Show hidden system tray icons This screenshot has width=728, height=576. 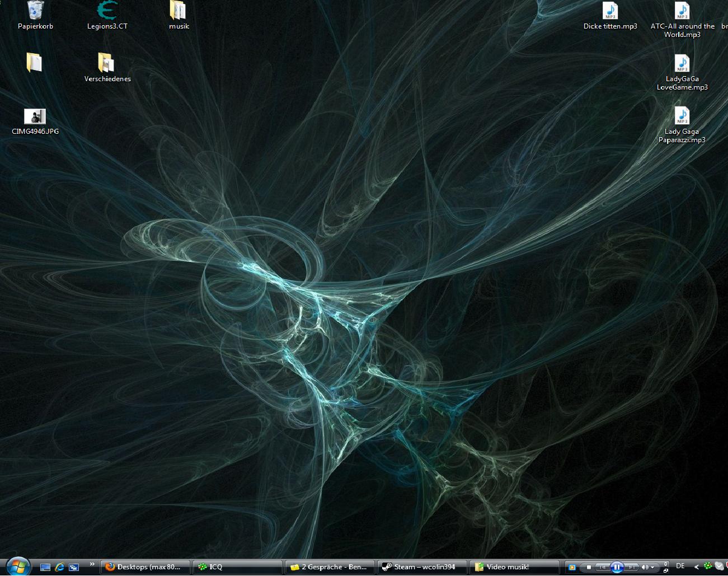coord(696,567)
